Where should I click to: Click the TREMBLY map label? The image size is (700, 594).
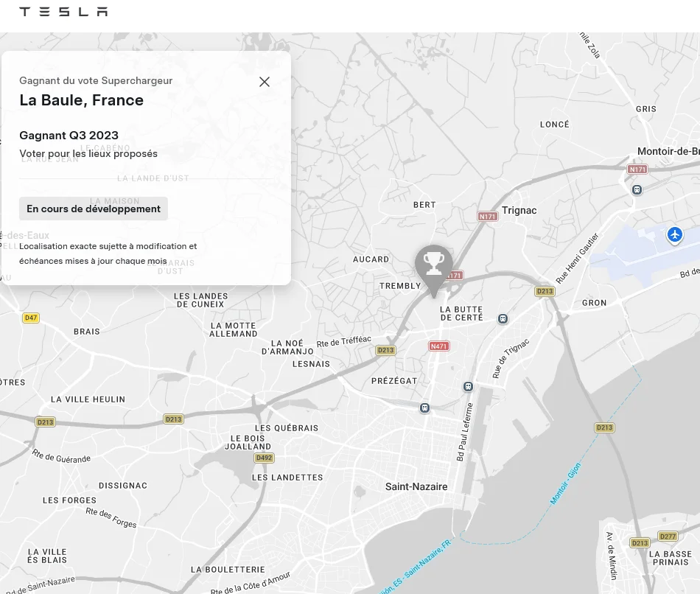pos(400,286)
